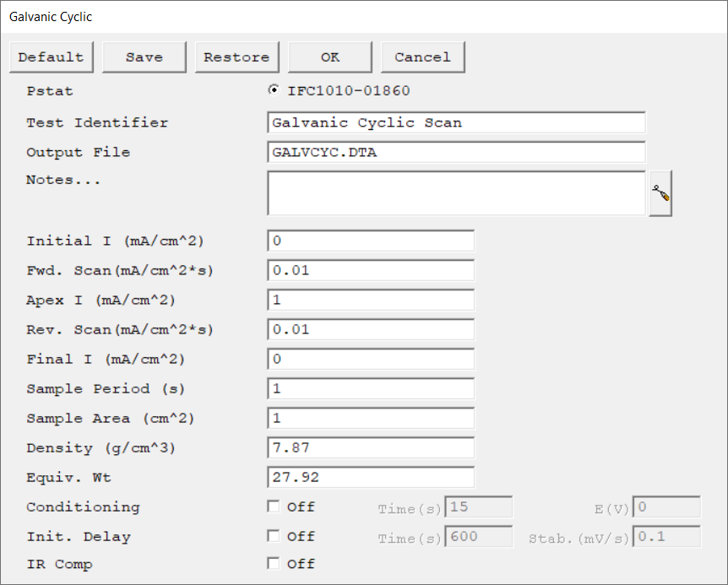Focus the Initial I (mA/cm^2) field

pyautogui.click(x=371, y=241)
